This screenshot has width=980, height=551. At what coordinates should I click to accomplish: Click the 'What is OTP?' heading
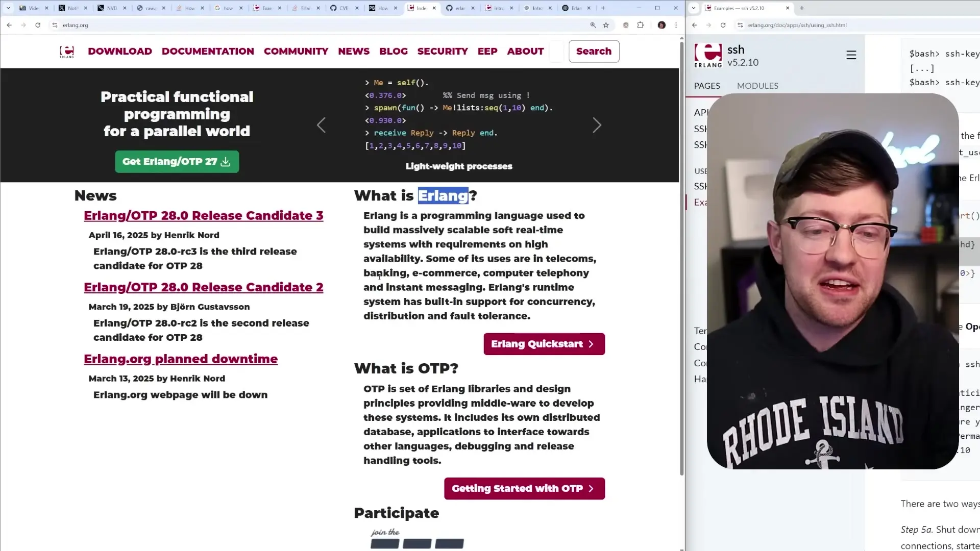pos(406,368)
